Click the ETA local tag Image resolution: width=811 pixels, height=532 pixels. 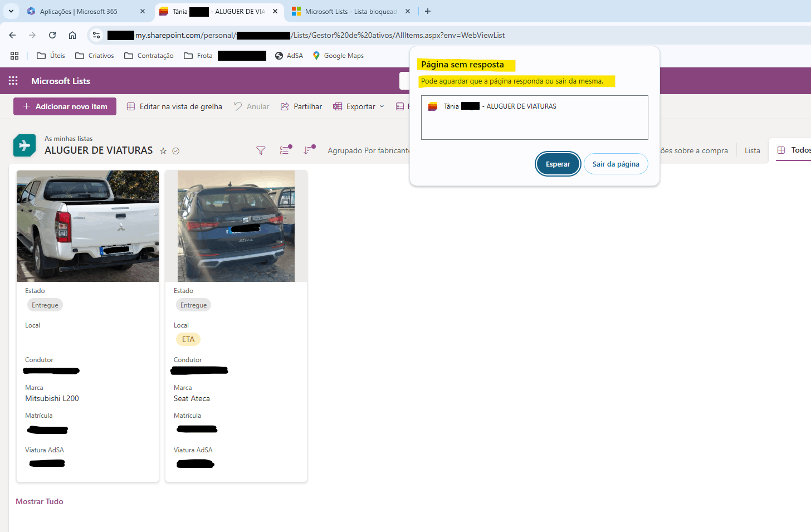click(x=188, y=339)
